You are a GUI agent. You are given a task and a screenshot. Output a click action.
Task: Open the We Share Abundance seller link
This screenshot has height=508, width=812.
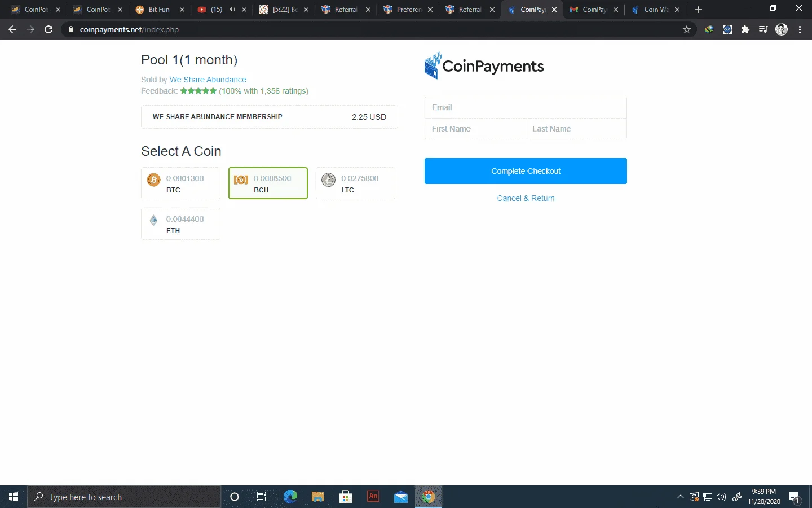pos(208,80)
